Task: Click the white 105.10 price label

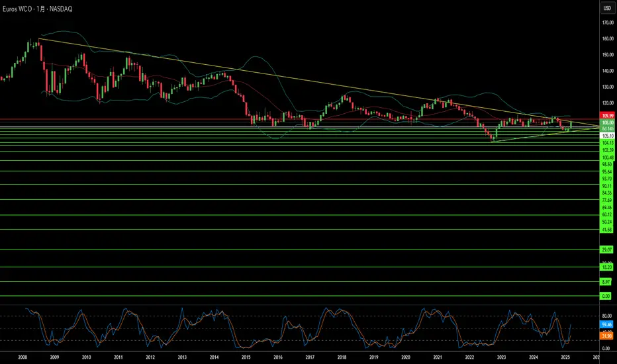Action: [607, 135]
